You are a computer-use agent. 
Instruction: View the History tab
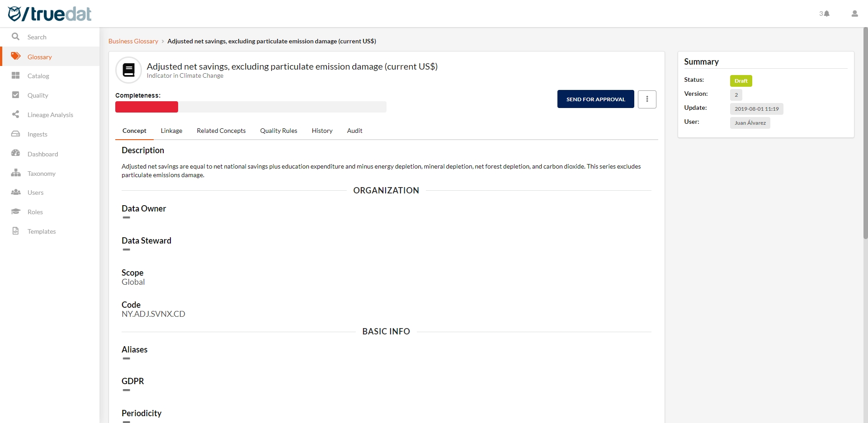(x=322, y=131)
